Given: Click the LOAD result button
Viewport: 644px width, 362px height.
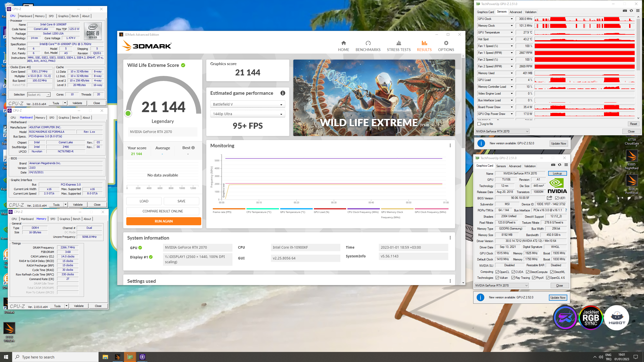Looking at the screenshot, I should point(144,201).
